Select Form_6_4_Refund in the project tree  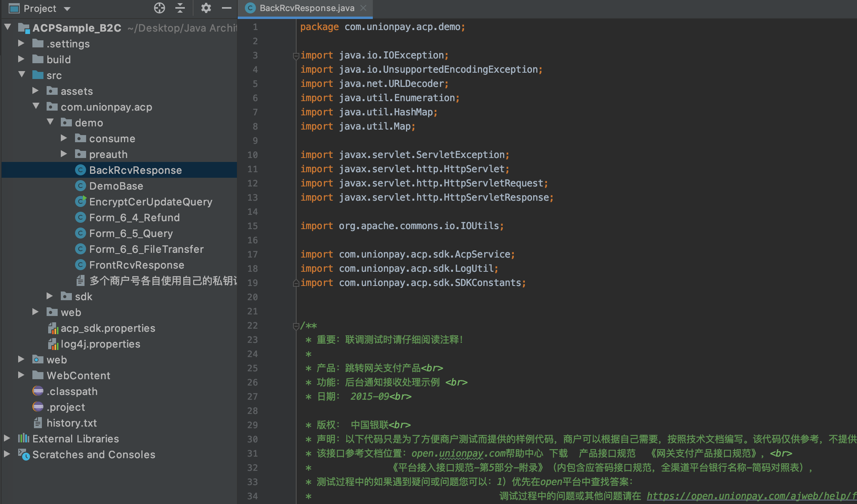[134, 217]
